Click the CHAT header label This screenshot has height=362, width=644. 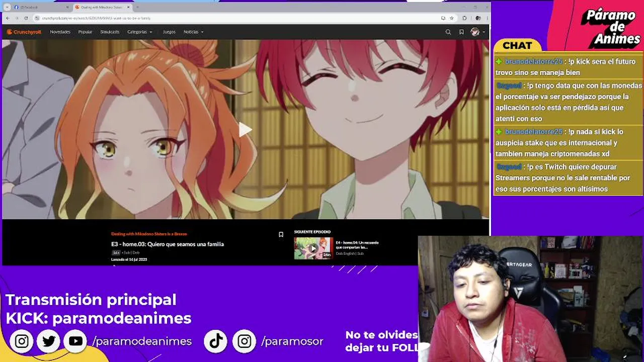517,45
